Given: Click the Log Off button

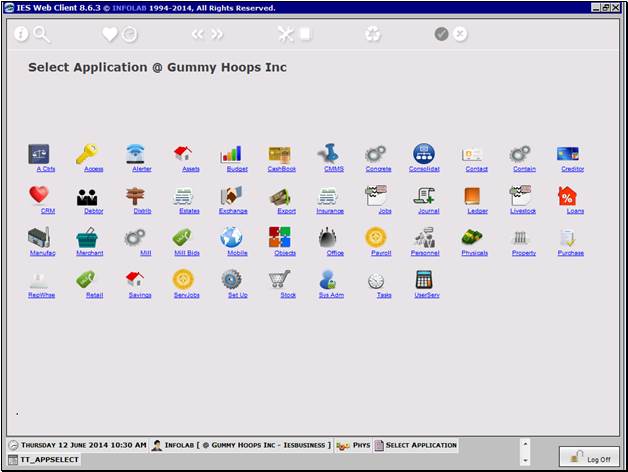Looking at the screenshot, I should click(590, 457).
